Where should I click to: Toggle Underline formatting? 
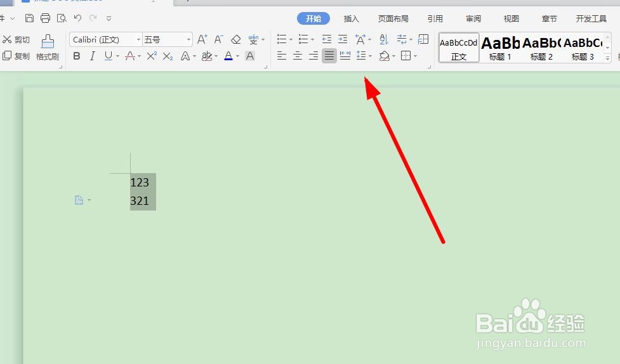coord(109,56)
